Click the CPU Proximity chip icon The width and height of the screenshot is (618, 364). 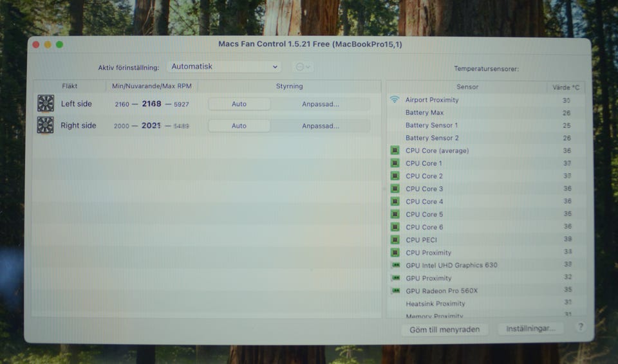point(395,252)
